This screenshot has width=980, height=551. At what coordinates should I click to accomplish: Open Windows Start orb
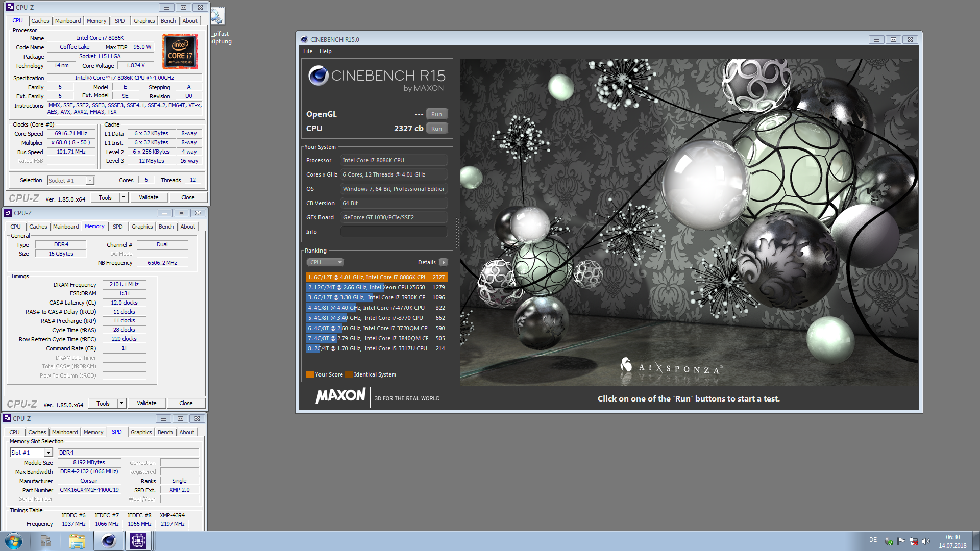(x=14, y=541)
